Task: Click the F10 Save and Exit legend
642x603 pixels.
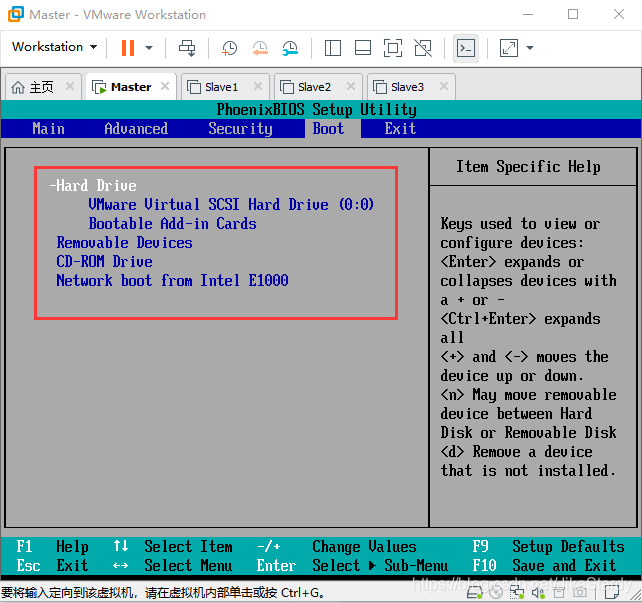Action: 544,565
